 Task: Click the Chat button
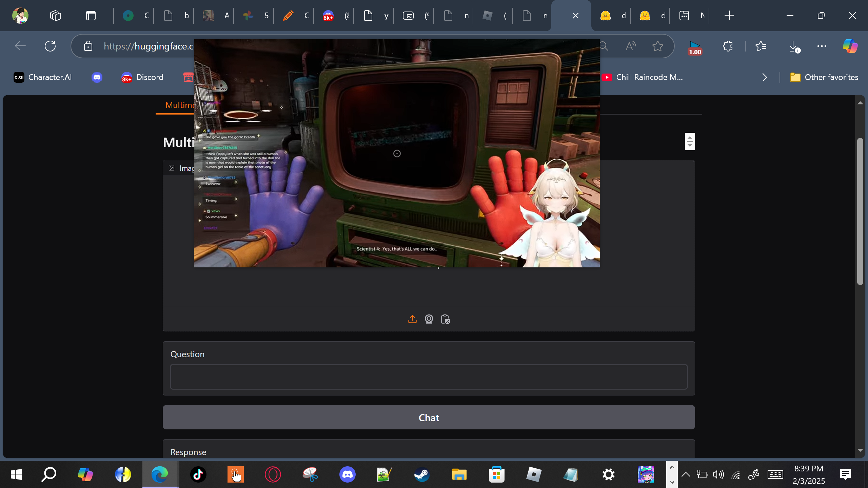tap(429, 418)
